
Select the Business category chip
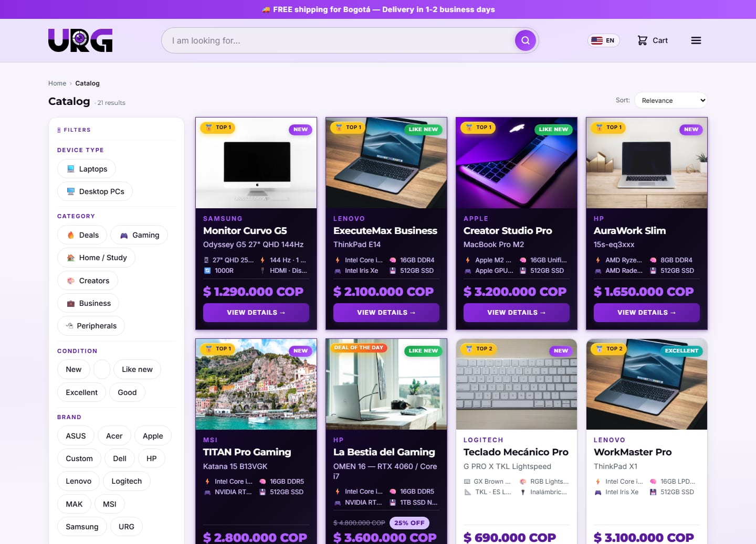click(88, 303)
